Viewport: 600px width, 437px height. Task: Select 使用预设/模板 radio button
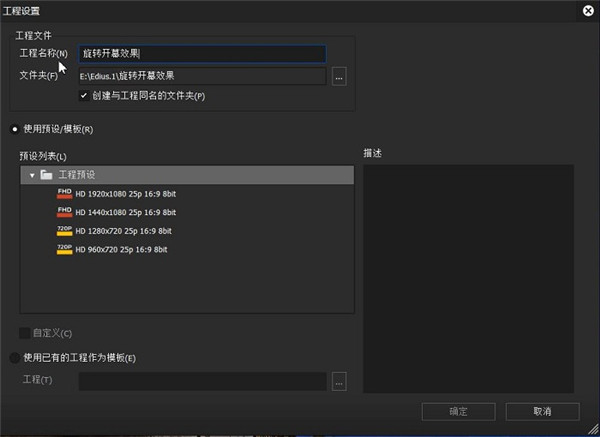15,129
